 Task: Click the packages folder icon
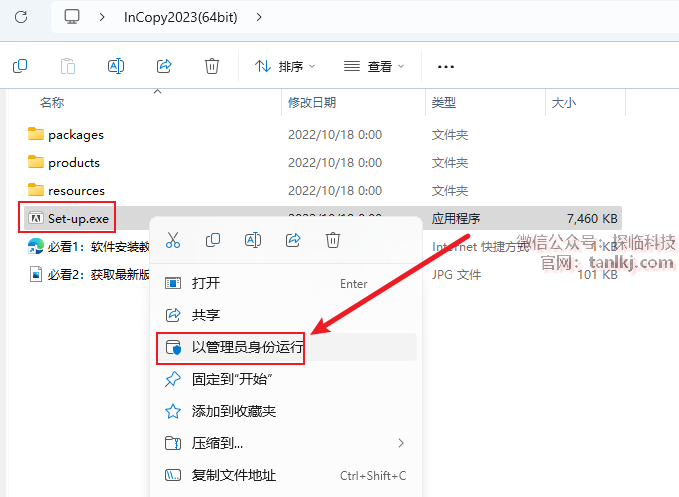(36, 134)
